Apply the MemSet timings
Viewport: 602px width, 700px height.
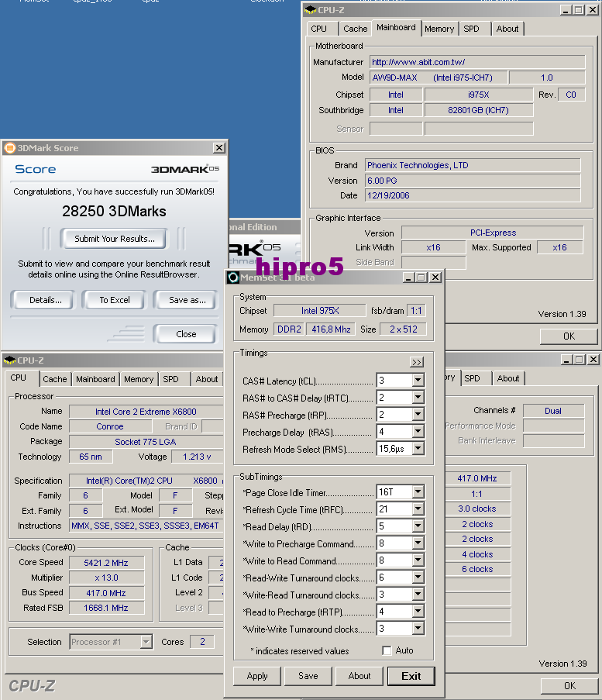(x=257, y=676)
